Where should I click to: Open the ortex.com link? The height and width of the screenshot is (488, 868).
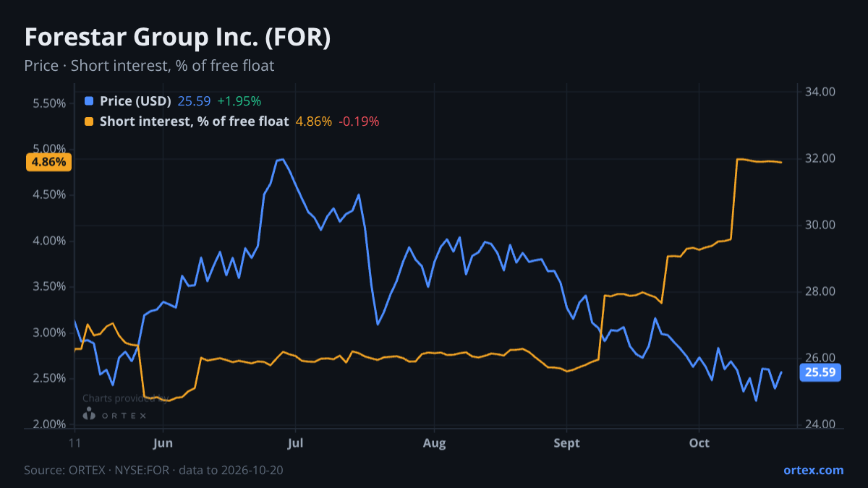pos(813,470)
